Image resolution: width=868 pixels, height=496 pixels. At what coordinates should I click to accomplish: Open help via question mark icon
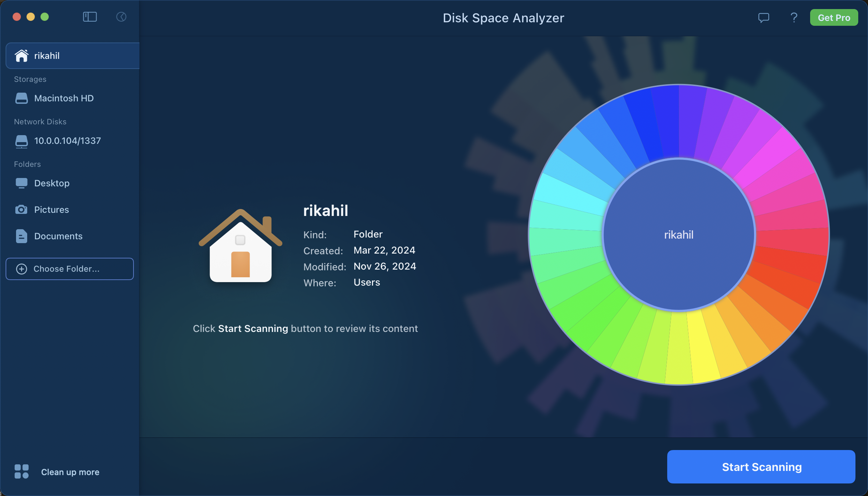(794, 18)
